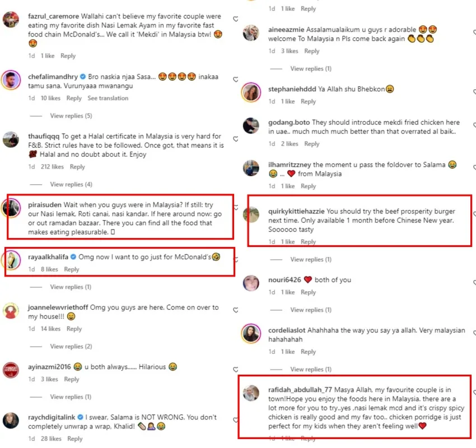Image resolution: width=476 pixels, height=448 pixels.
Task: Toggle heart on ayinazmi2016's comment
Action: coord(236,368)
